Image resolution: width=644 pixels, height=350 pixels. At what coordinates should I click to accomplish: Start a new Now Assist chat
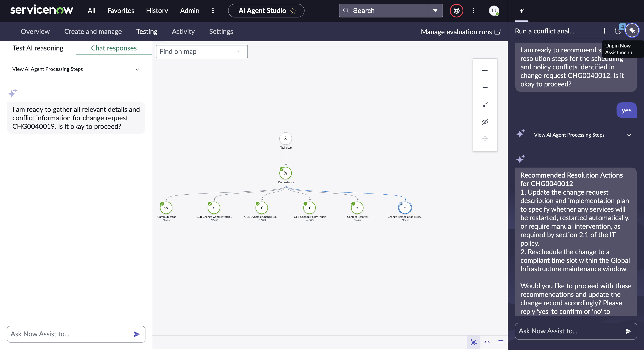tap(605, 31)
